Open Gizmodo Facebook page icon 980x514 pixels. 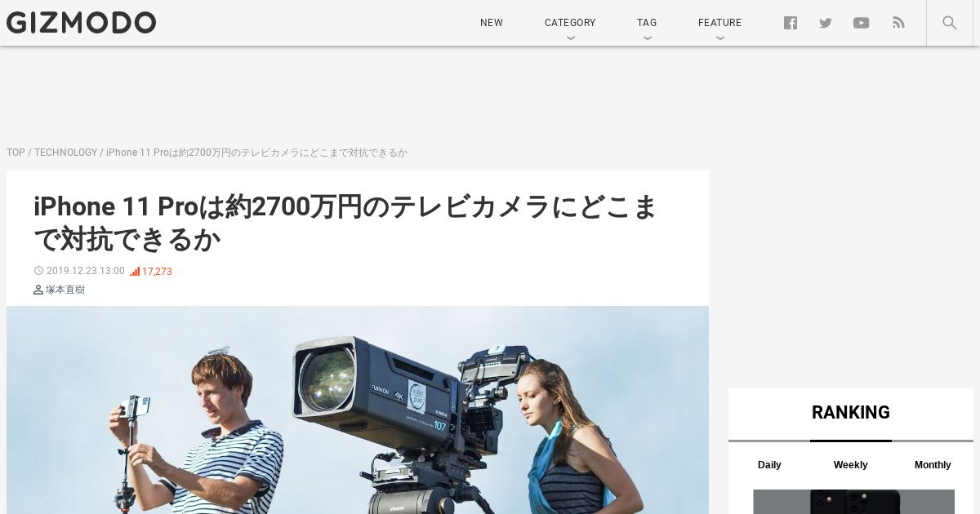(790, 23)
